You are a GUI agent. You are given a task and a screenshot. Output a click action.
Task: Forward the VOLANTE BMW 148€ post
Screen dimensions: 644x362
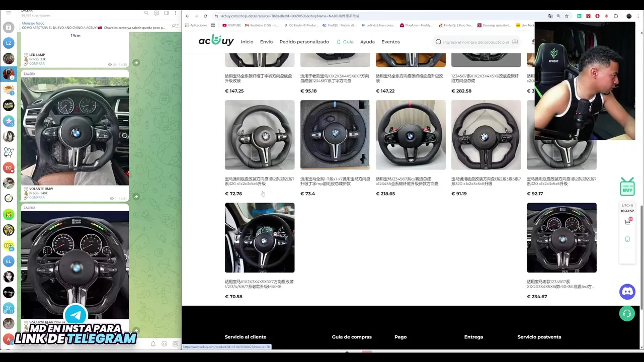136,197
